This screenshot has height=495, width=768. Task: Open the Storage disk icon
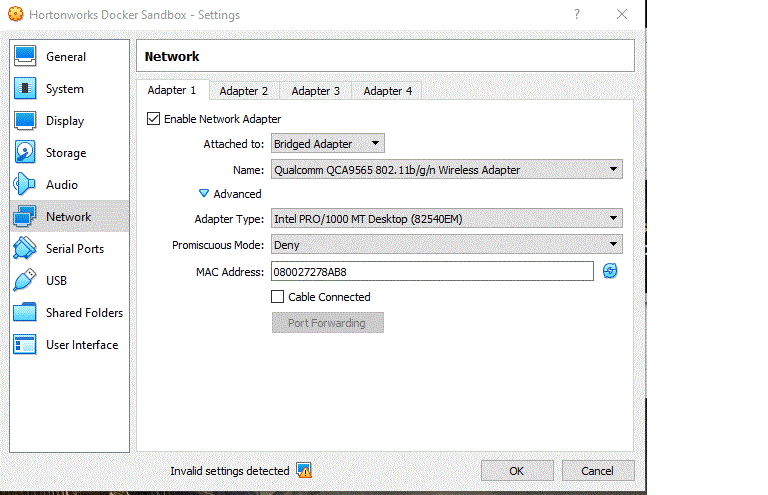(25, 152)
